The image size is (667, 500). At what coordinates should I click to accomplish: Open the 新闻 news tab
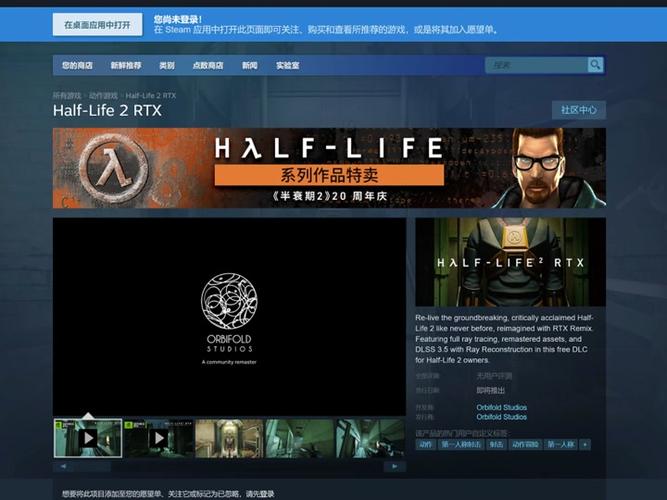tap(250, 66)
